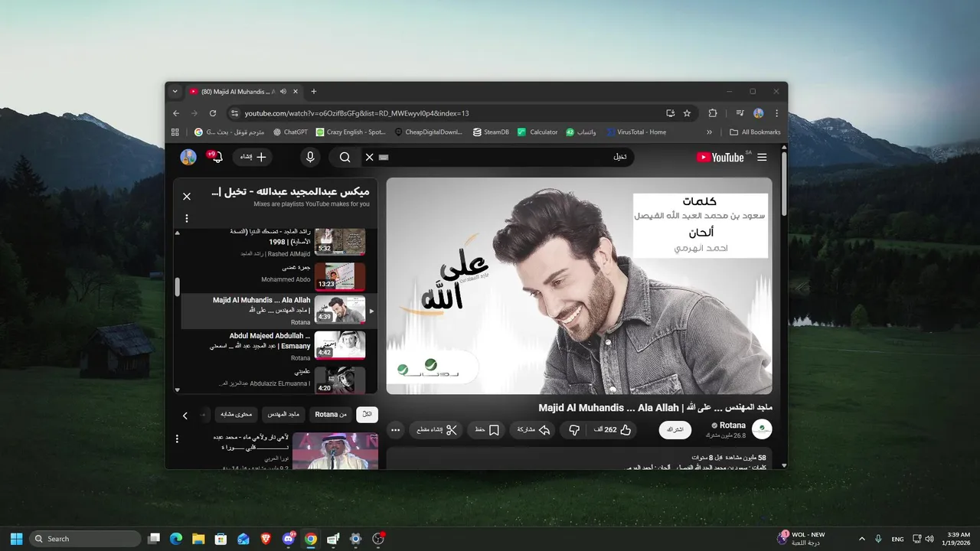Image resolution: width=980 pixels, height=551 pixels.
Task: Open Chrome media controls icon
Action: coord(740,113)
